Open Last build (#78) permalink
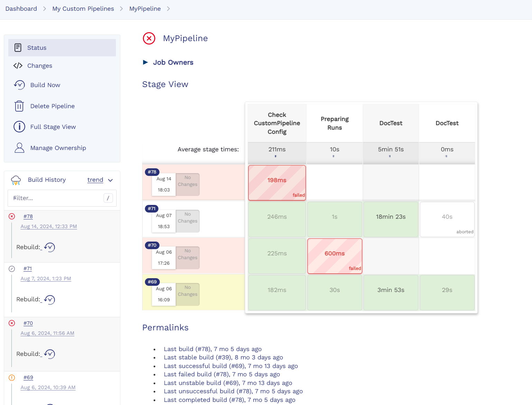The width and height of the screenshot is (532, 405). (213, 349)
